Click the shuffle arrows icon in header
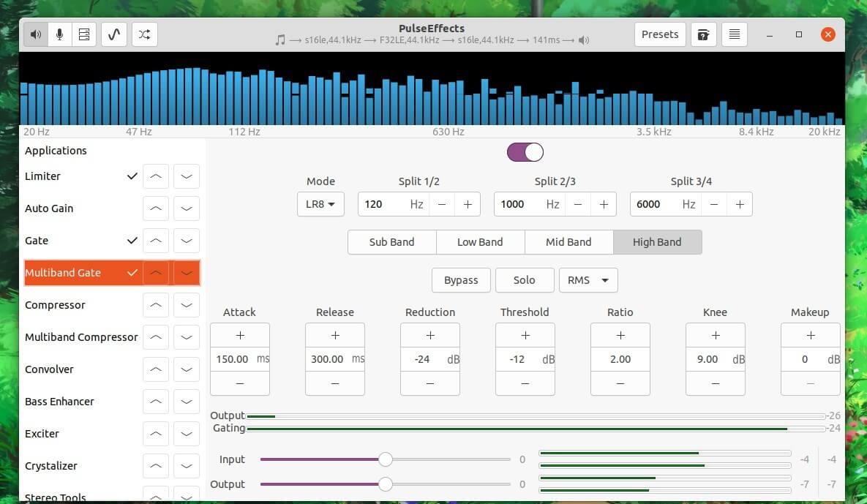This screenshot has height=504, width=867. 145,34
